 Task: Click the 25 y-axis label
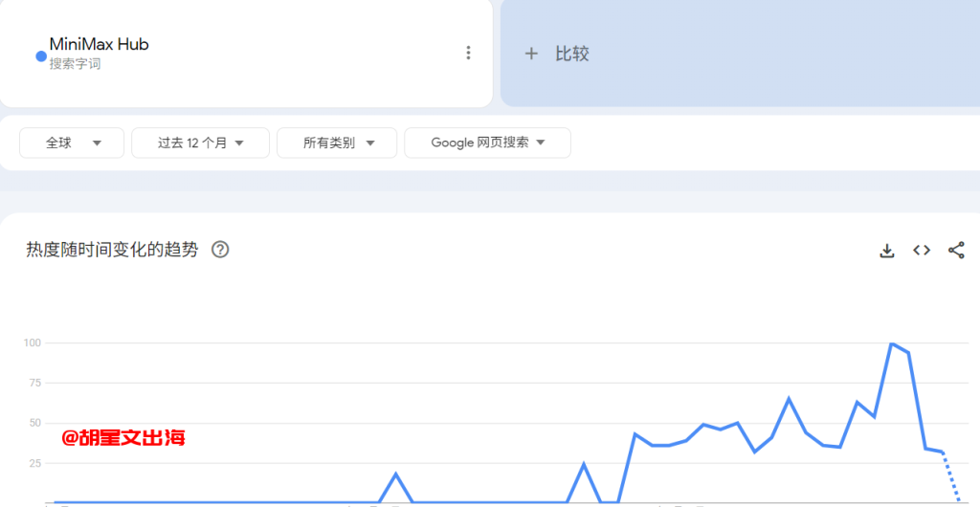coord(35,463)
